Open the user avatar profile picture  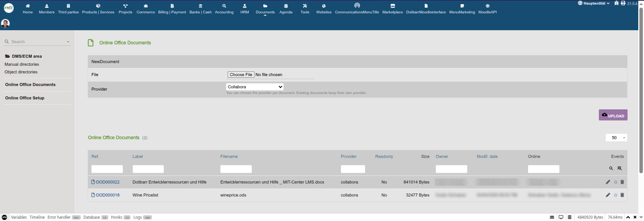point(5,23)
